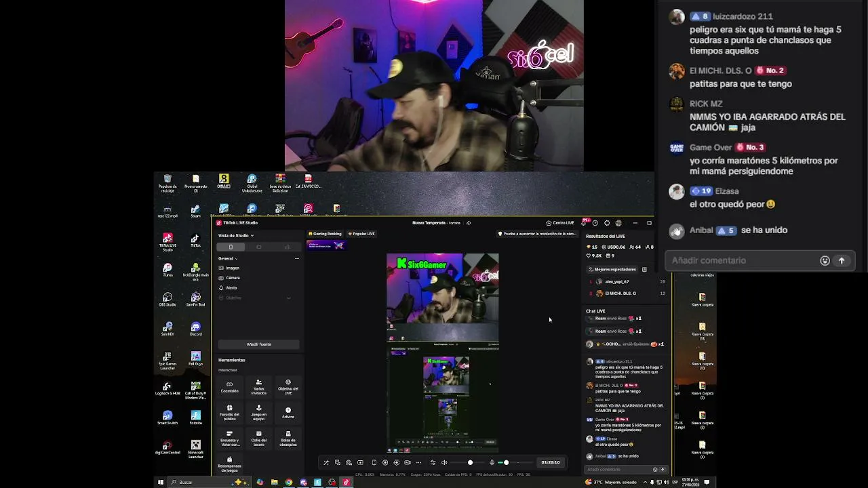Click the camera resolution tip banner

tap(538, 234)
